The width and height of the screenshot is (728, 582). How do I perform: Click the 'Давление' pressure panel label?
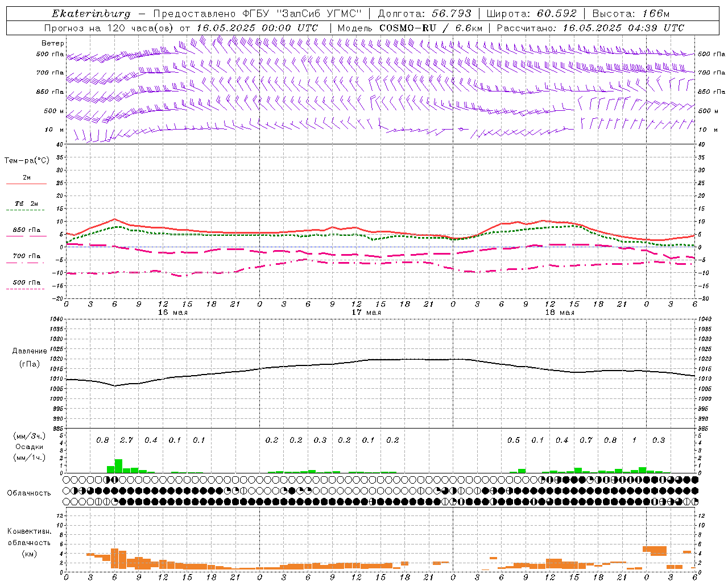[x=30, y=351]
